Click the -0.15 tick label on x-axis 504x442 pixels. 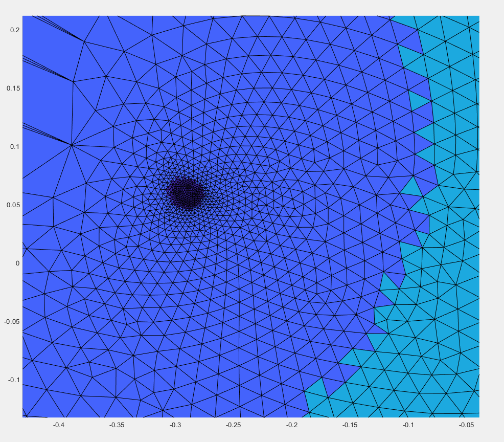pyautogui.click(x=350, y=425)
